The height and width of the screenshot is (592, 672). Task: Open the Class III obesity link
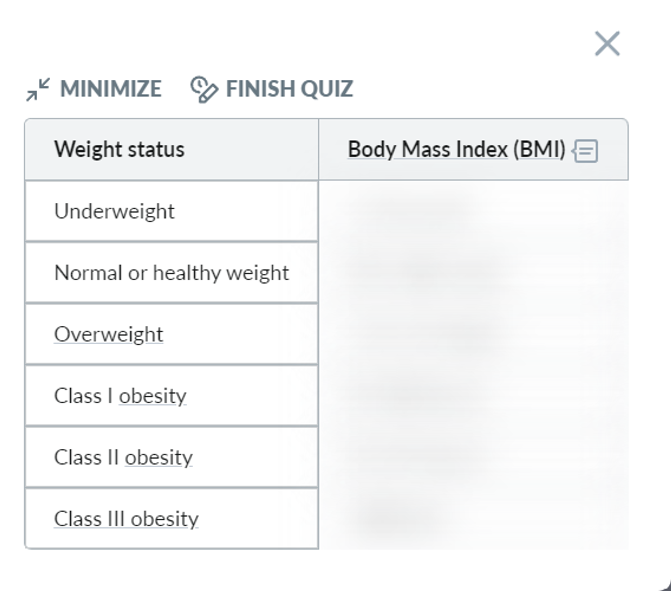pos(126,519)
